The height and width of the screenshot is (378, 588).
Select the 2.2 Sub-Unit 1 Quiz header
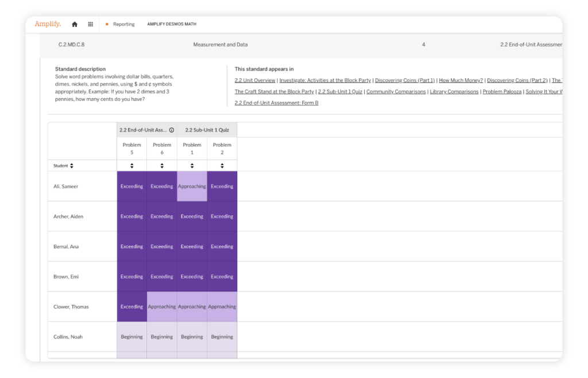207,130
